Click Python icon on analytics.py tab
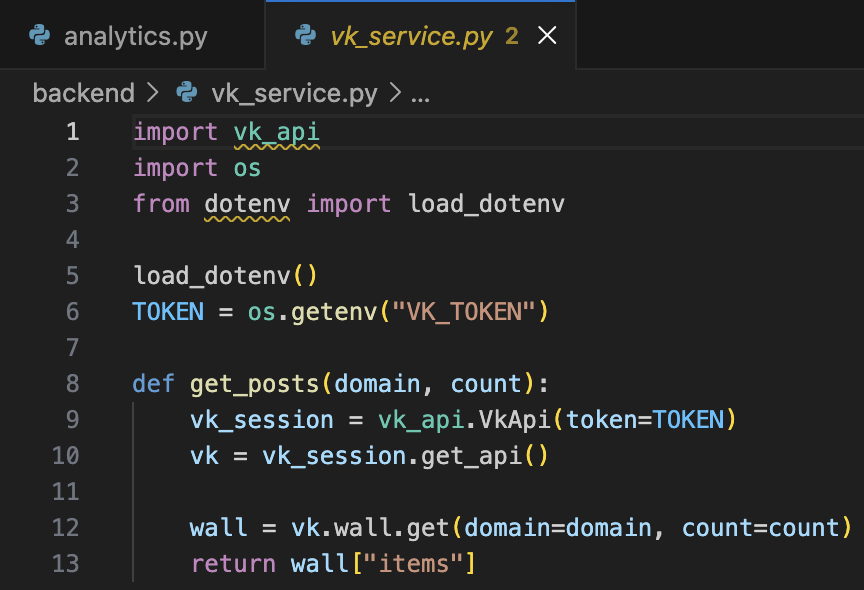 [x=40, y=37]
